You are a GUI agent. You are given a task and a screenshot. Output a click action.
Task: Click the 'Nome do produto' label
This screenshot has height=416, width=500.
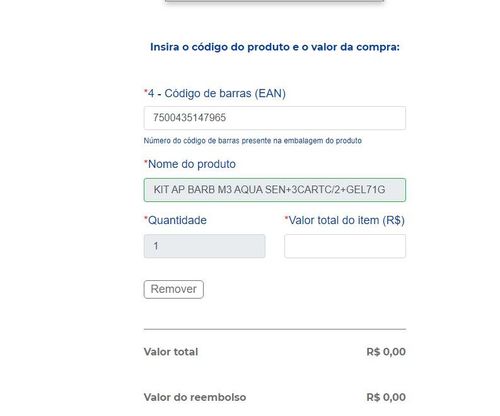192,164
